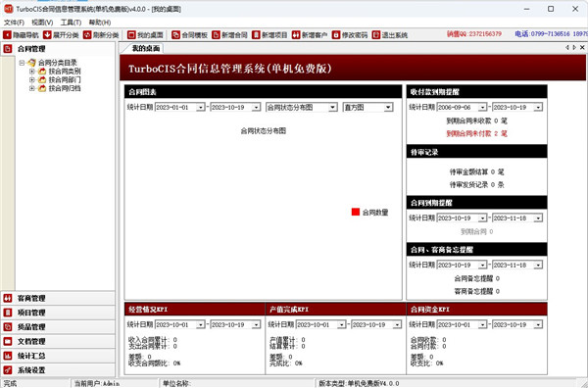Add a contract via 新增合同
This screenshot has width=588, height=388.
pos(229,35)
